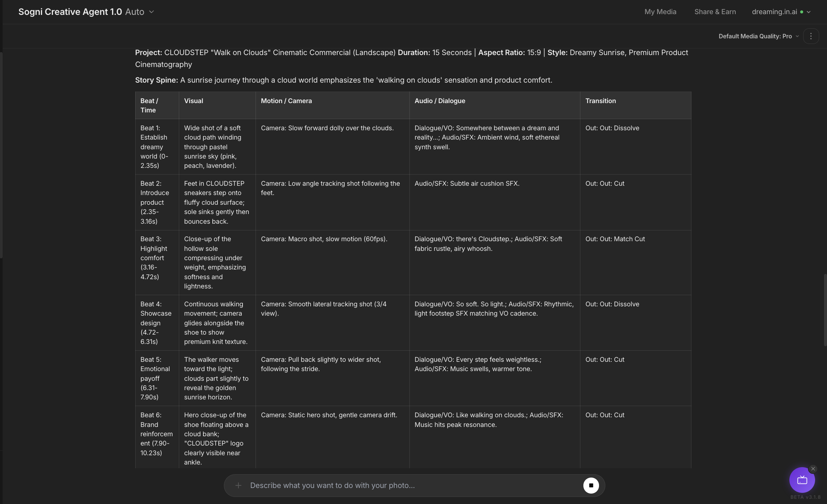Click 'Camera: Pull back slightly to wider shot' cell
This screenshot has height=504, width=827.
pos(332,378)
